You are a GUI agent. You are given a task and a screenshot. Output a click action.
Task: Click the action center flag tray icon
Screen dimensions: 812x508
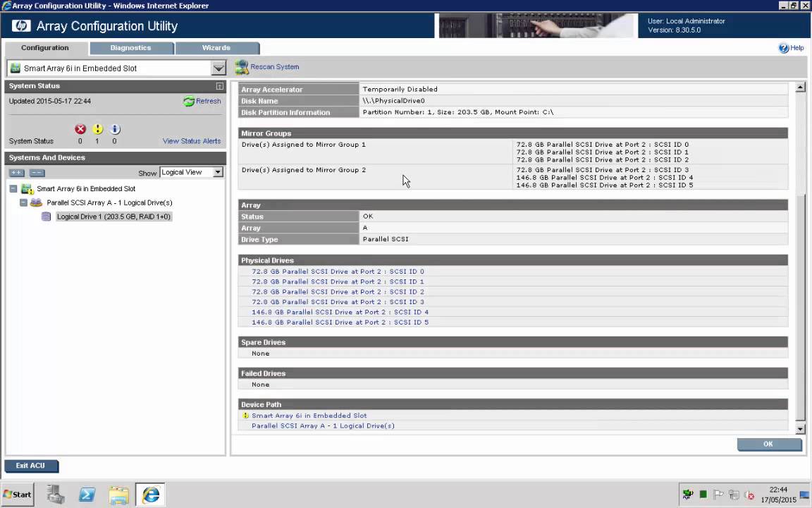(x=718, y=495)
